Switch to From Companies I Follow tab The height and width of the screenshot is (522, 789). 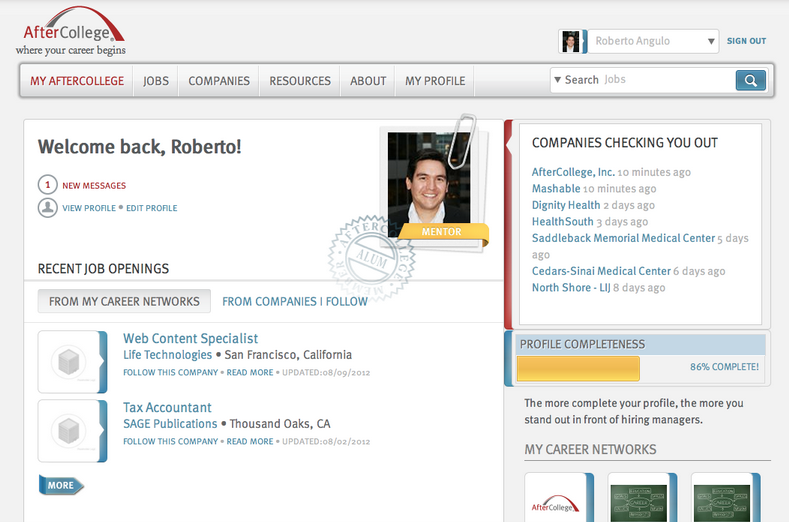(295, 301)
